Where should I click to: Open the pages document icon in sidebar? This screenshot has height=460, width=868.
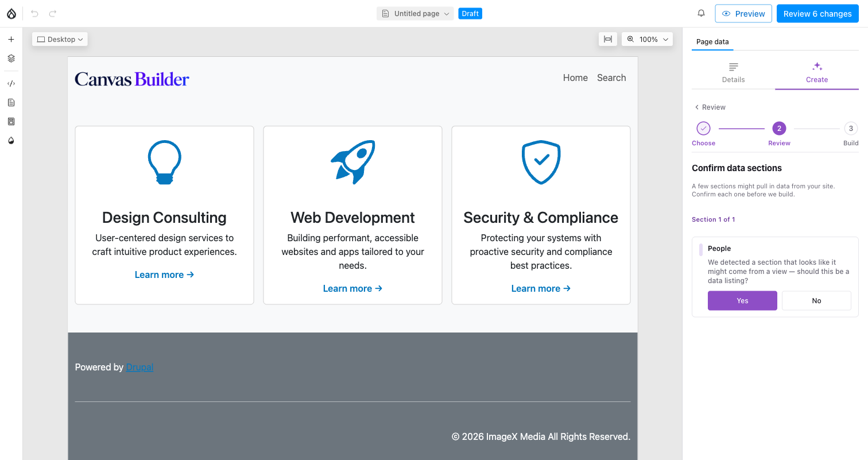(x=11, y=102)
